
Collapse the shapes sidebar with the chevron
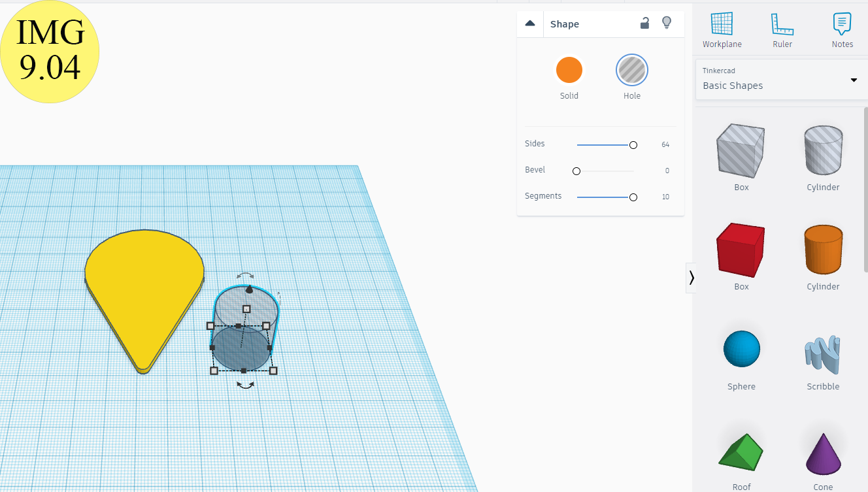[x=692, y=278]
